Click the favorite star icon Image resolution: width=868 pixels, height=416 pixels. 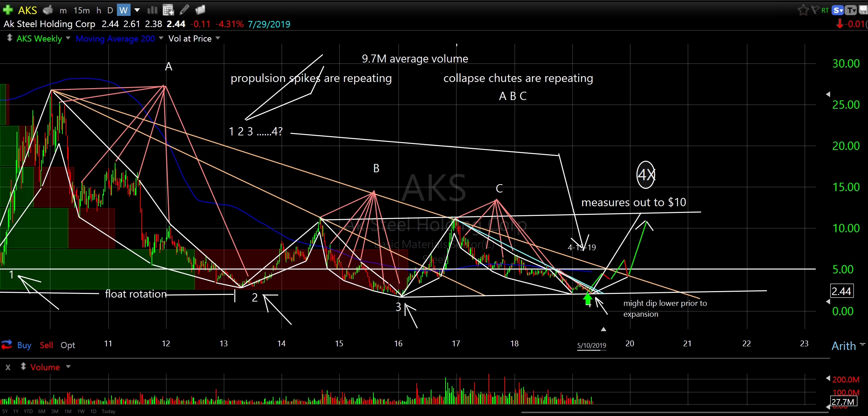pos(803,10)
